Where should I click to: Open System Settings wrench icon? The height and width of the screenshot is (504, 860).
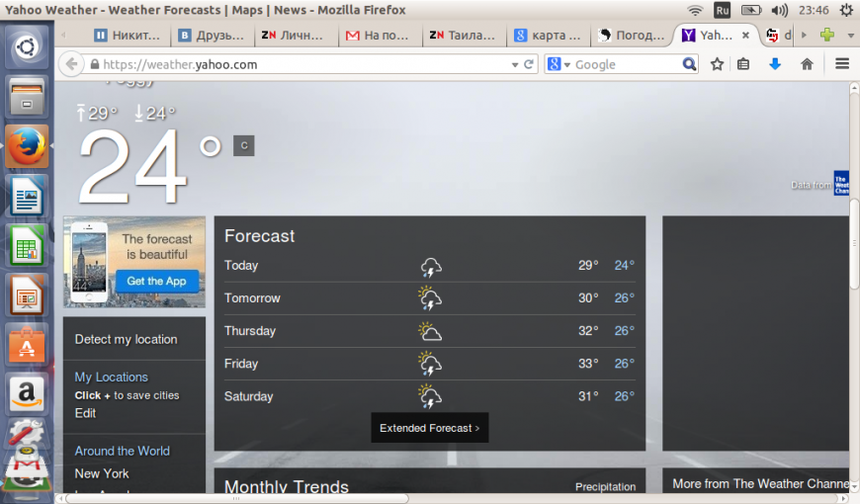(x=26, y=433)
